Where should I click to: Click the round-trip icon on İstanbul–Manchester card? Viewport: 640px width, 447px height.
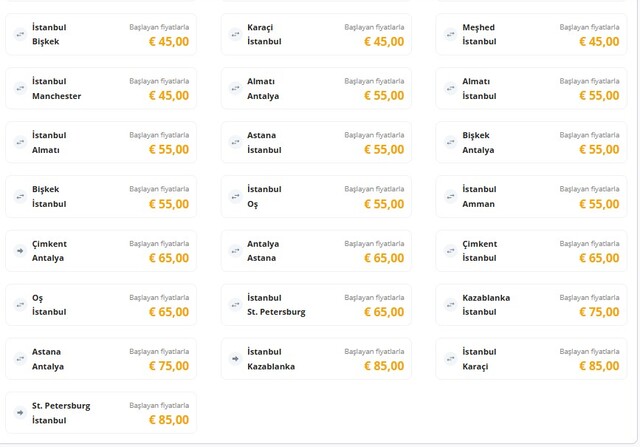pyautogui.click(x=20, y=88)
